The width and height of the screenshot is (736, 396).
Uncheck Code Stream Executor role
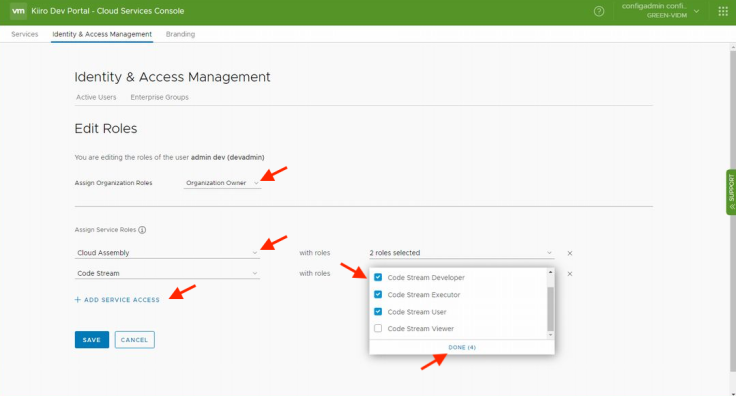click(378, 295)
